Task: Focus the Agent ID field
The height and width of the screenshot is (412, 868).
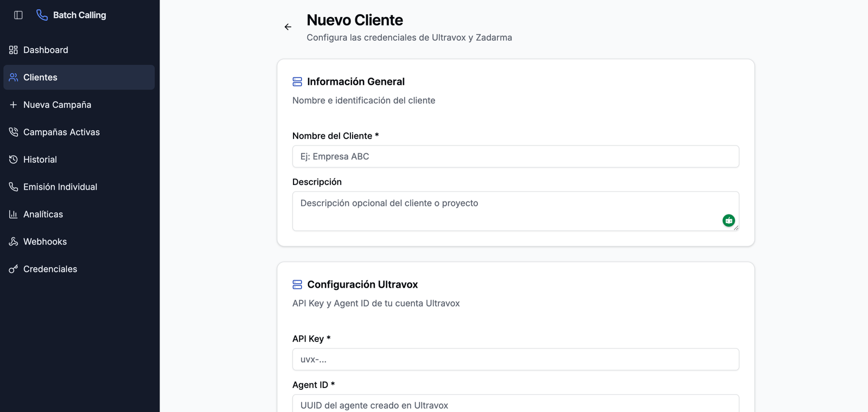Action: (515, 403)
